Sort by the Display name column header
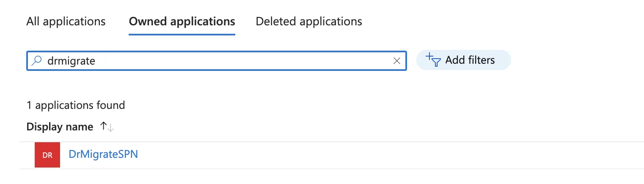Viewport: 644px width, 184px height. click(x=60, y=127)
